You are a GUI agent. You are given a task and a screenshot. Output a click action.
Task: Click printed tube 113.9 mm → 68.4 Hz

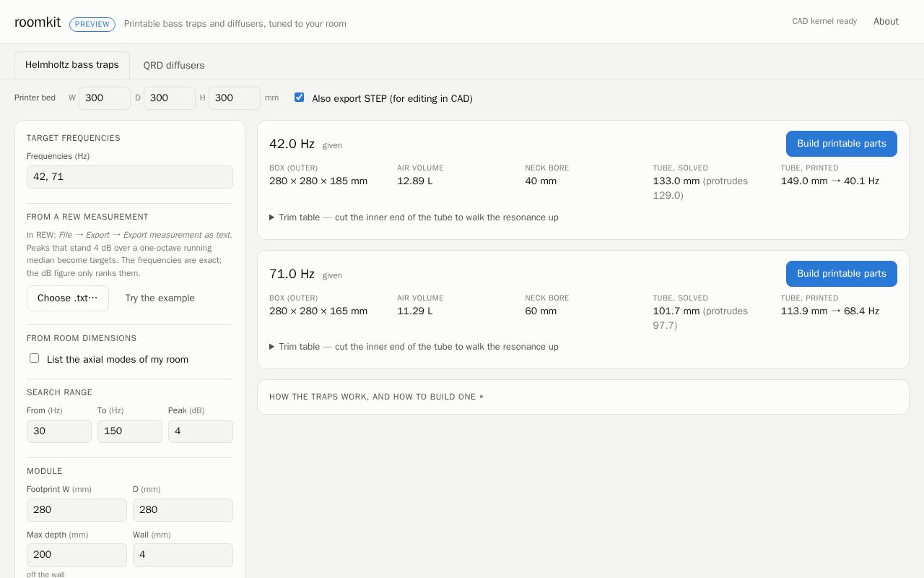[x=830, y=311]
